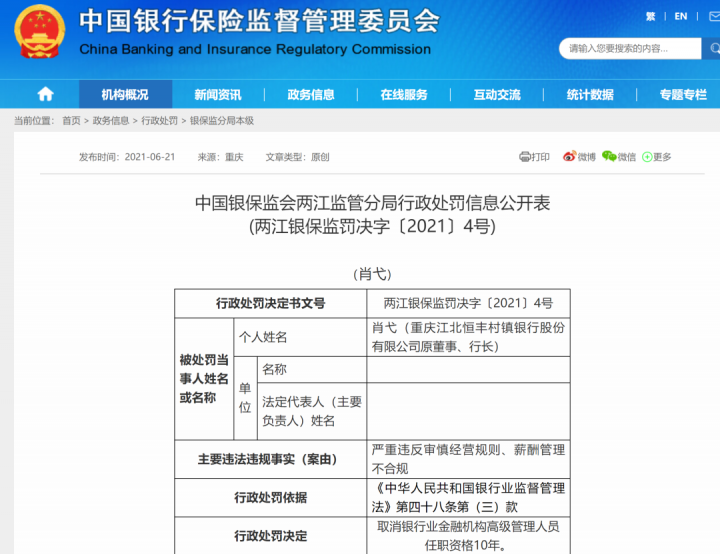Click the 来源: 重庆 text
This screenshot has width=720, height=554.
click(x=220, y=157)
